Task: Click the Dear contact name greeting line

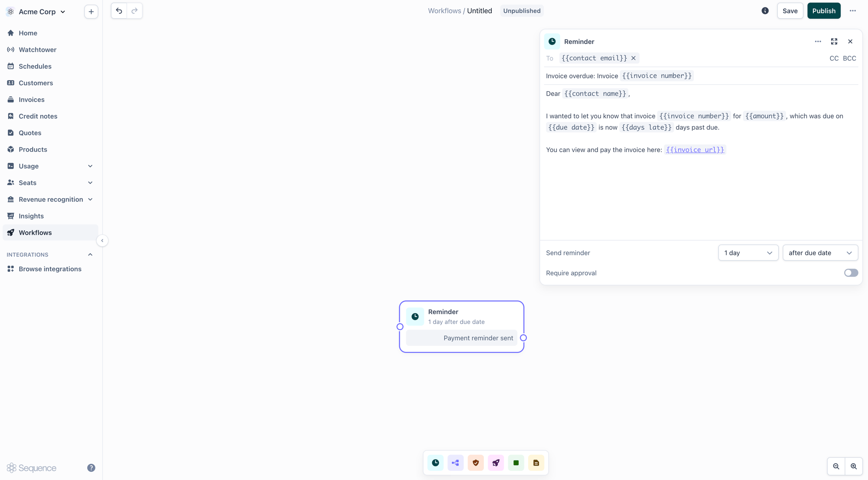Action: (x=588, y=94)
